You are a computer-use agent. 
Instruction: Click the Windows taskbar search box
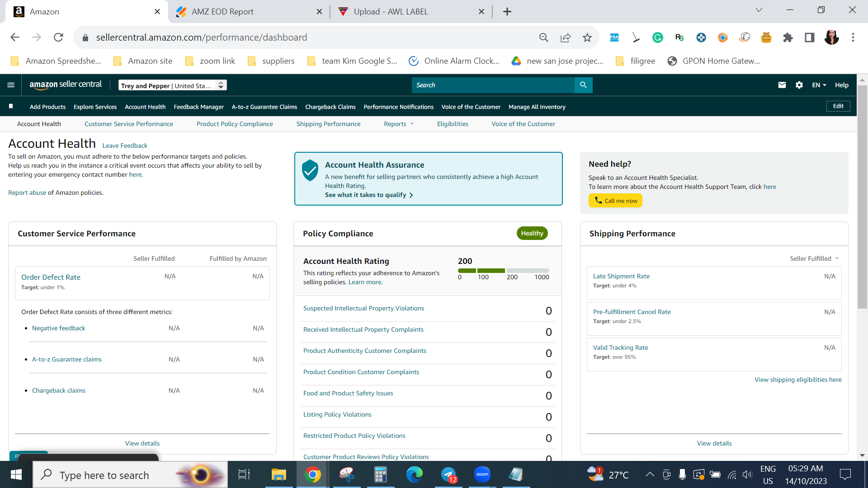pyautogui.click(x=130, y=474)
